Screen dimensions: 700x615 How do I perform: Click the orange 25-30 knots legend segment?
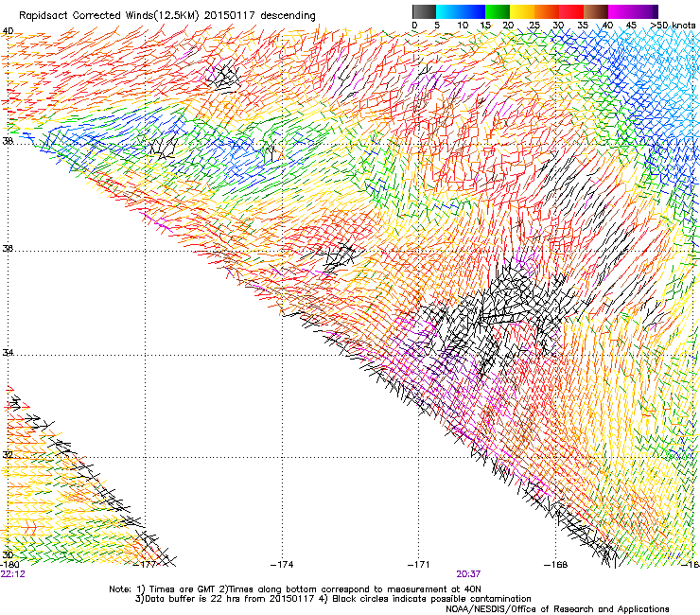(x=547, y=11)
